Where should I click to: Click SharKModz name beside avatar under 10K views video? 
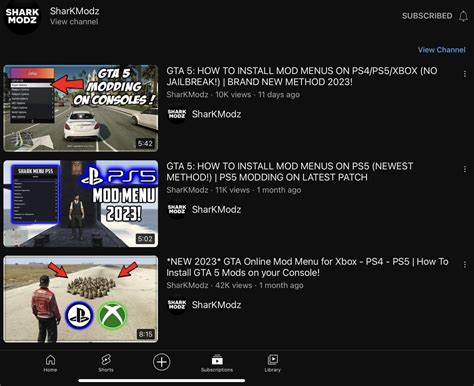point(216,114)
